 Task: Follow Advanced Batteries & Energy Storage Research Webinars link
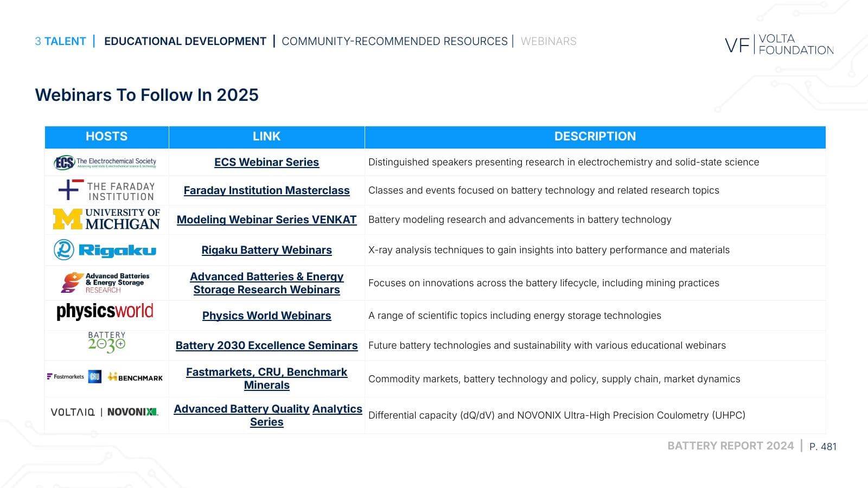point(266,283)
